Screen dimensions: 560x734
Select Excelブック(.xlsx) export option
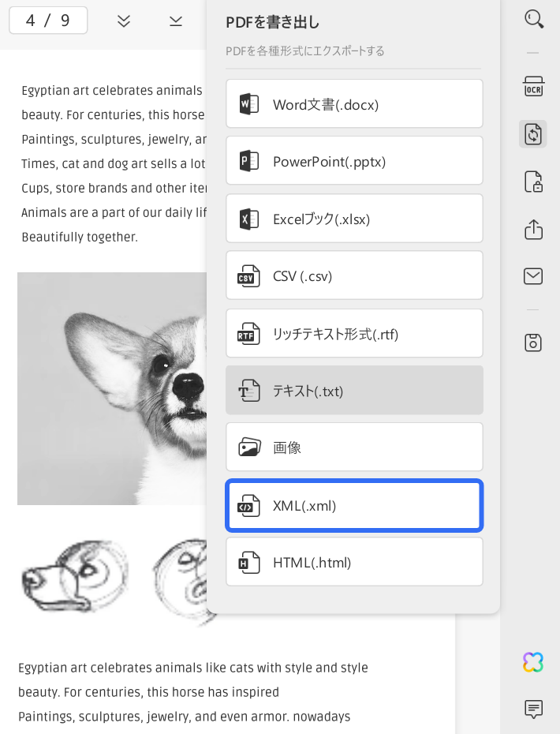tap(354, 219)
